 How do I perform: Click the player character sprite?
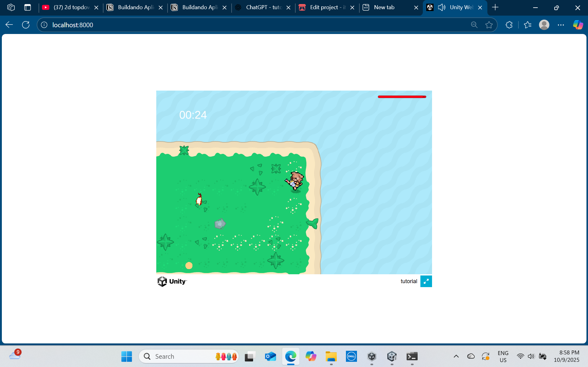294,182
